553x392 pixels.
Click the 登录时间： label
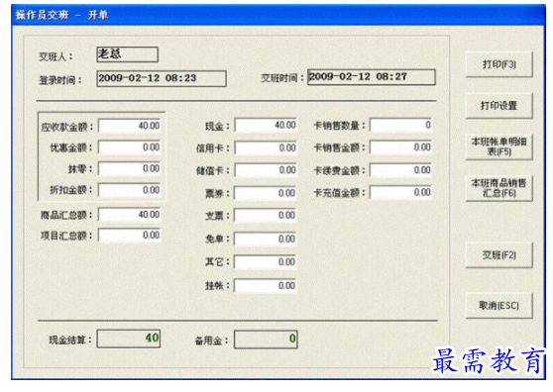pyautogui.click(x=60, y=80)
